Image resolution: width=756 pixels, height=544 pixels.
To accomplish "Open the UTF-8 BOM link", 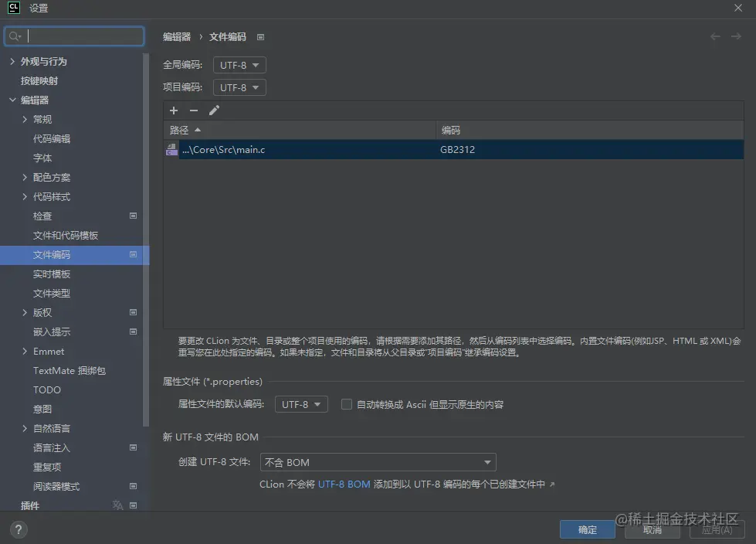I will point(344,484).
